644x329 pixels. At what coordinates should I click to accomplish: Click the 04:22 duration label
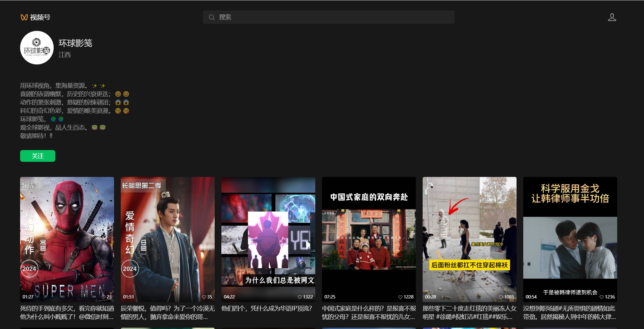(x=229, y=297)
